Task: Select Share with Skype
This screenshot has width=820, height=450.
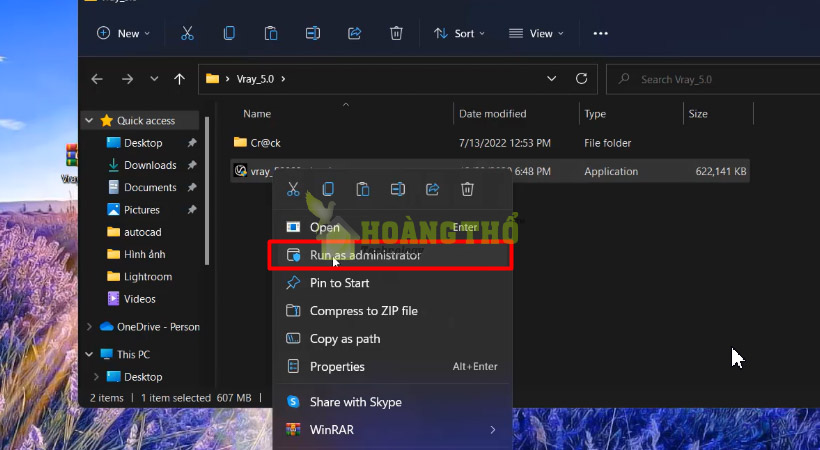Action: 391,402
